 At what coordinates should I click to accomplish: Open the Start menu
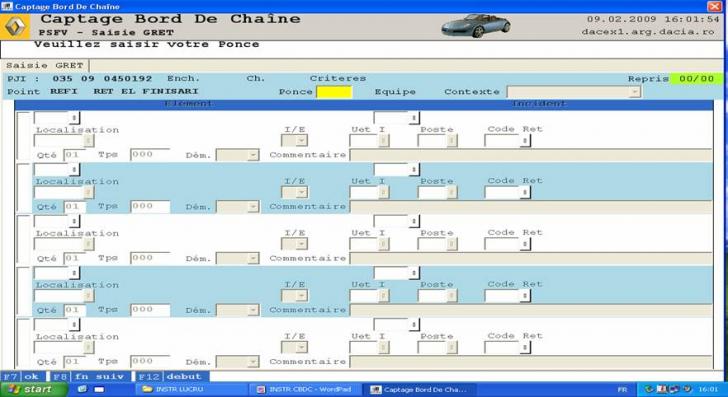tap(34, 389)
